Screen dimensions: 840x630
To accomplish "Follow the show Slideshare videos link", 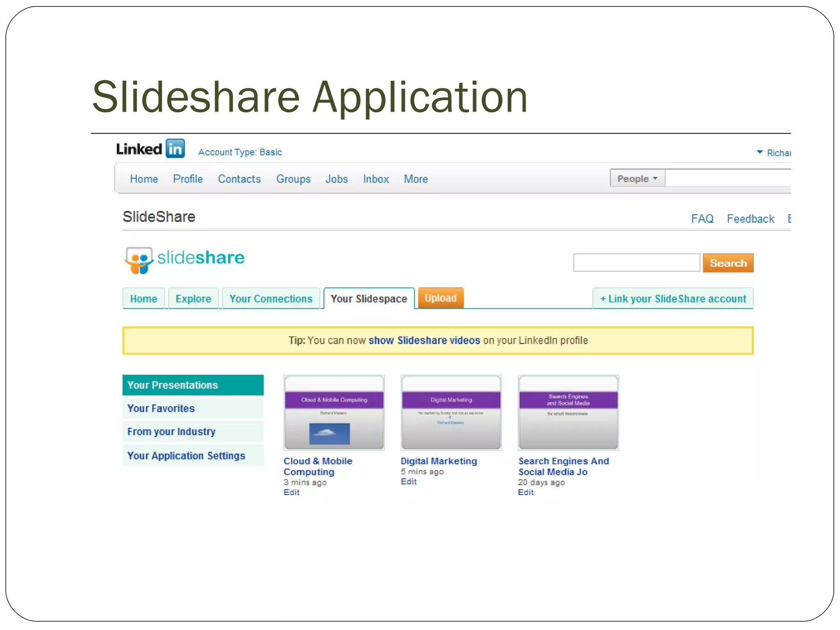I will click(424, 340).
